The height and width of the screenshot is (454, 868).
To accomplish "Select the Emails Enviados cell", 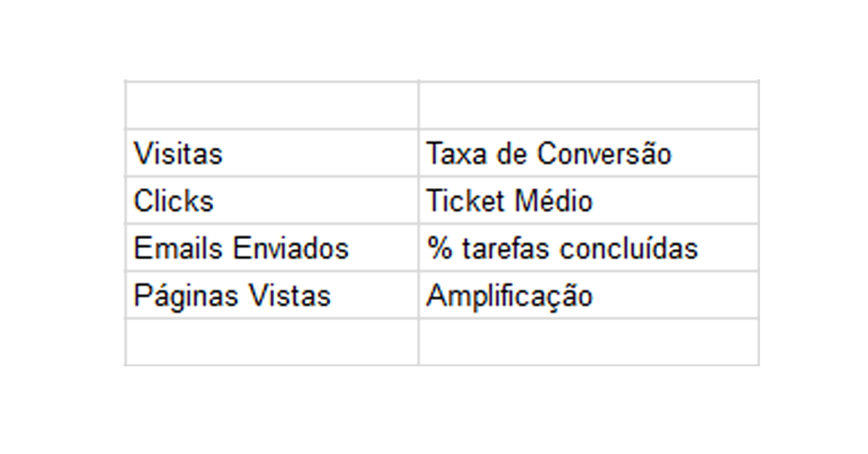I will point(271,248).
